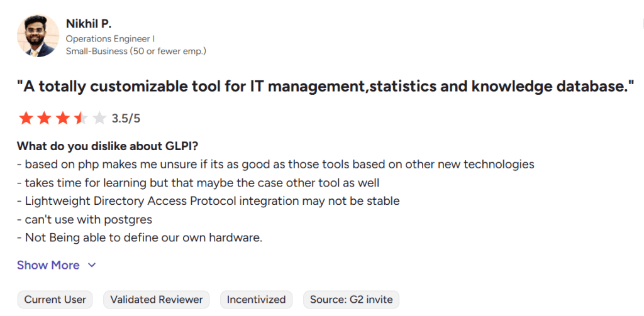Screen dimensions: 644x316
Task: Click the 3.5/5 rating score
Action: tap(126, 118)
